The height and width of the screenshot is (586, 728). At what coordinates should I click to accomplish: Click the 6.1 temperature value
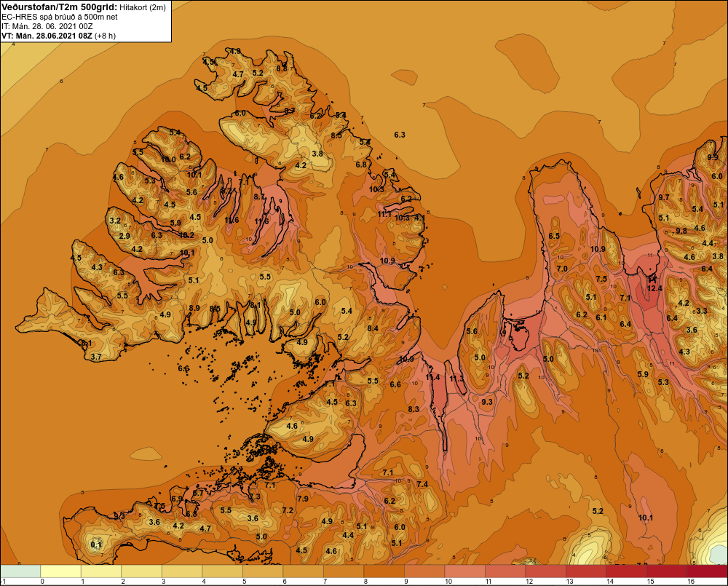point(601,317)
